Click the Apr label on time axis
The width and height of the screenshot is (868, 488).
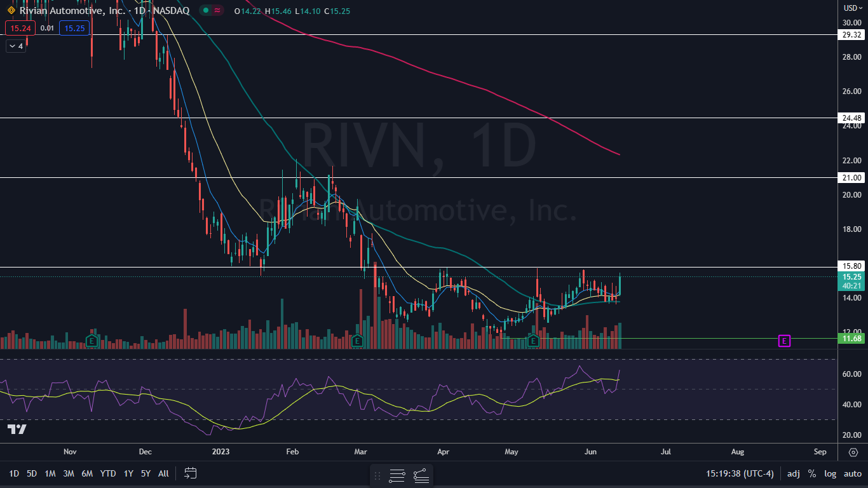444,452
